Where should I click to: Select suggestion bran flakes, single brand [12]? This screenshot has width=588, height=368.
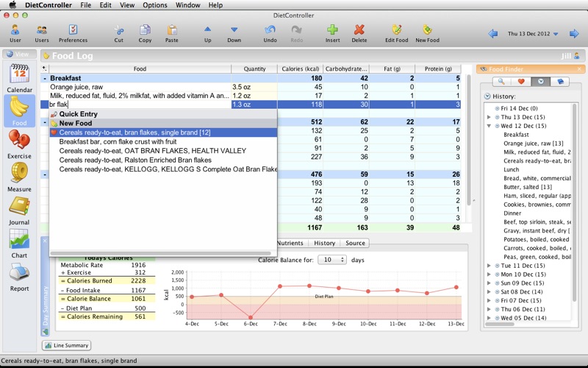tap(163, 132)
